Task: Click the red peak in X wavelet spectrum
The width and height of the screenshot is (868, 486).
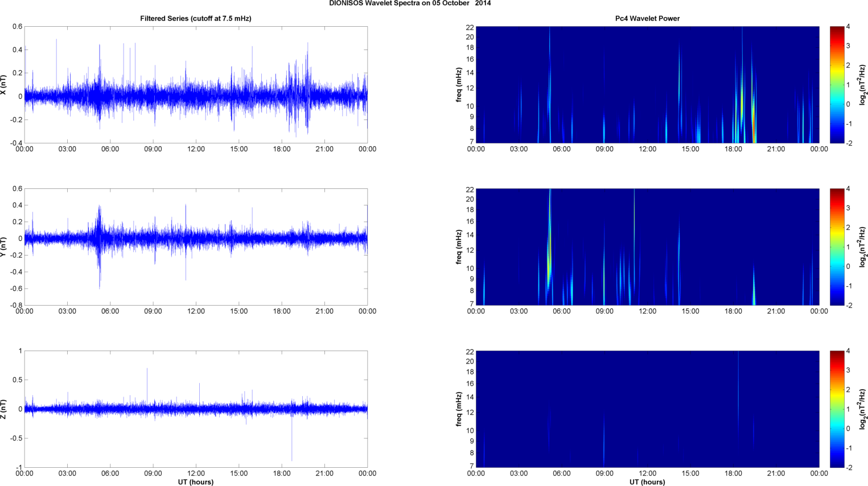Action: [x=754, y=126]
